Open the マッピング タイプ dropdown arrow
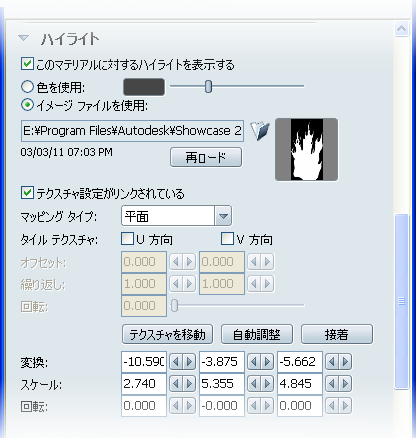This screenshot has height=438, width=416. pyautogui.click(x=223, y=216)
